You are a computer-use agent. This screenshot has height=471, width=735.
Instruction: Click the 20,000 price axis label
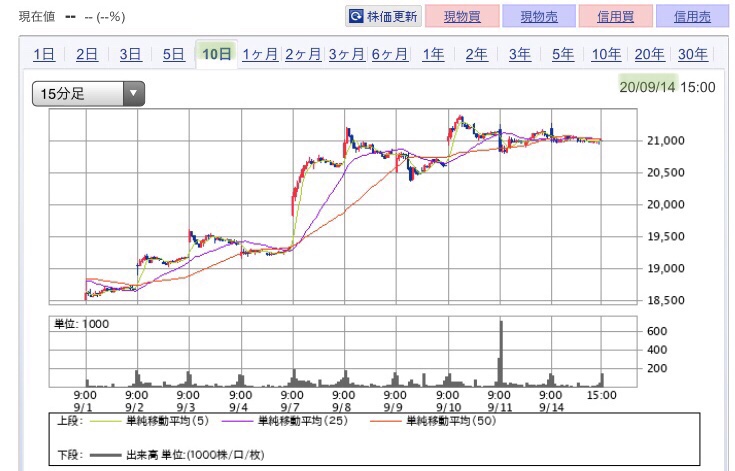point(666,204)
